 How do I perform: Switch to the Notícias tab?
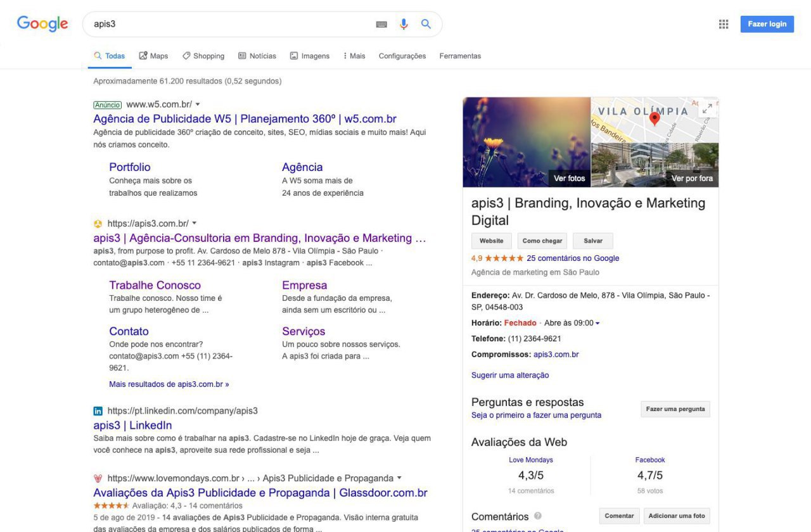[257, 56]
